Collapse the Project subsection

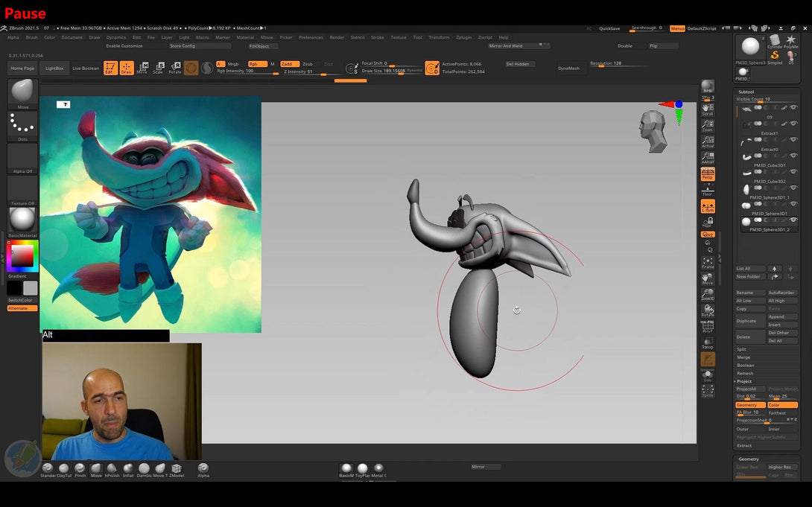click(744, 381)
